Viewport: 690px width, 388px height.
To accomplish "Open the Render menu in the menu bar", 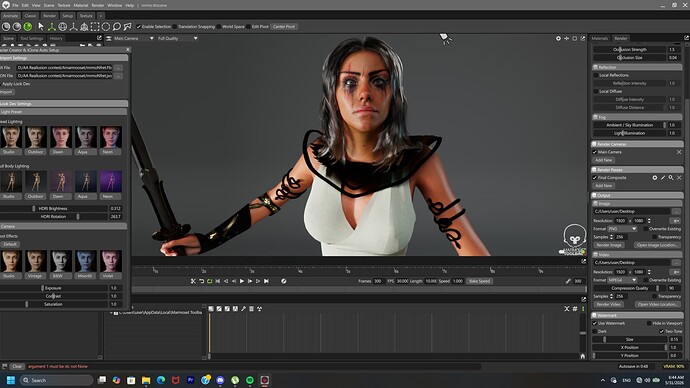I will (98, 5).
